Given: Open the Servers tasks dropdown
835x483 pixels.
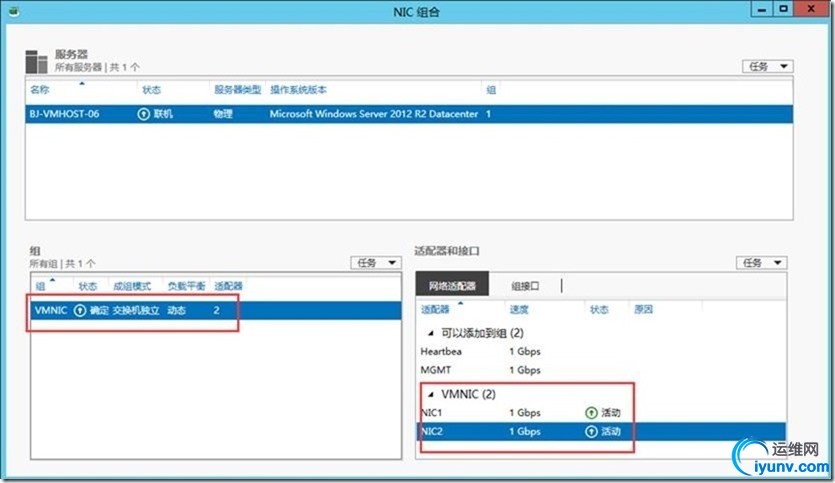Looking at the screenshot, I should (x=768, y=66).
